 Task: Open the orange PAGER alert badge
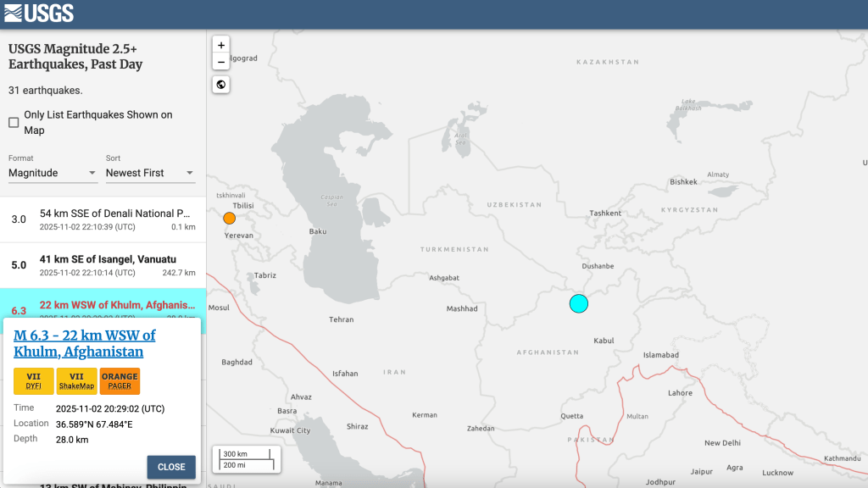click(120, 381)
